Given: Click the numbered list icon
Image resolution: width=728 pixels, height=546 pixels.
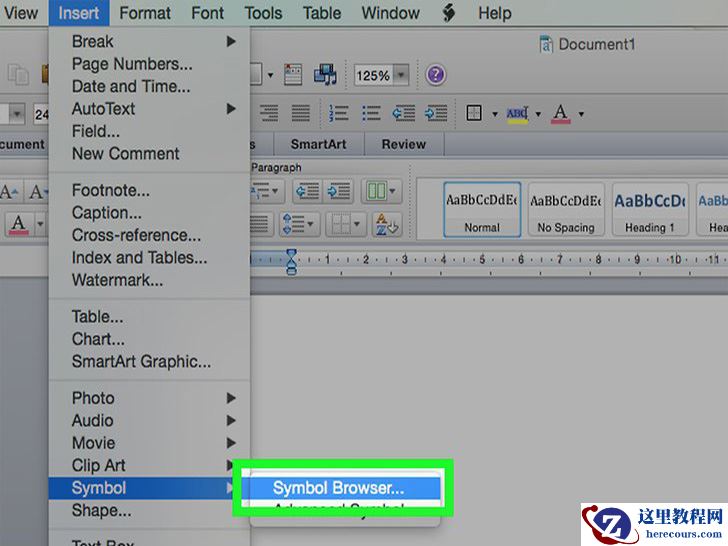Looking at the screenshot, I should 338,114.
